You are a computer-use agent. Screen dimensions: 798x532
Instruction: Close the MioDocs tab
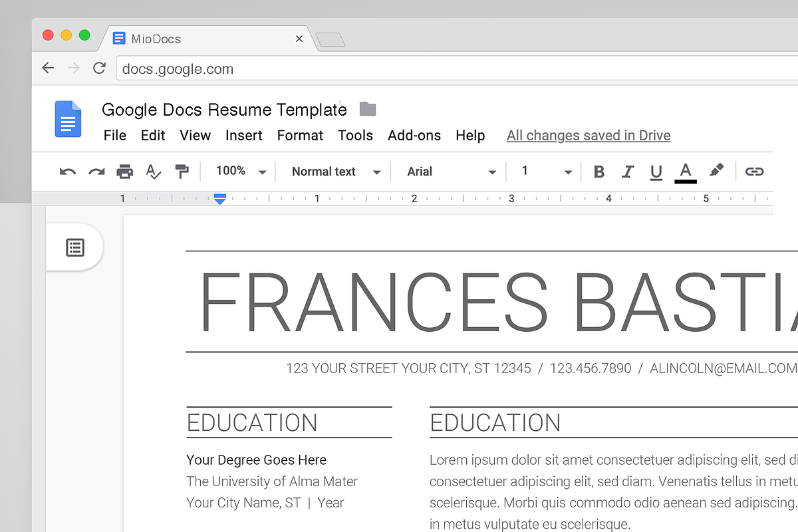[x=299, y=39]
